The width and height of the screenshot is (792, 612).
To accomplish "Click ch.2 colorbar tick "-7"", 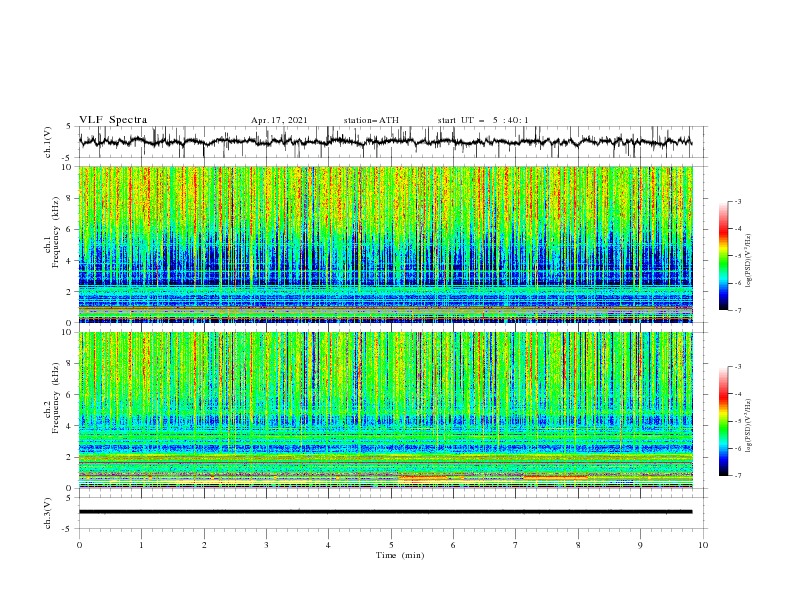I will [737, 476].
